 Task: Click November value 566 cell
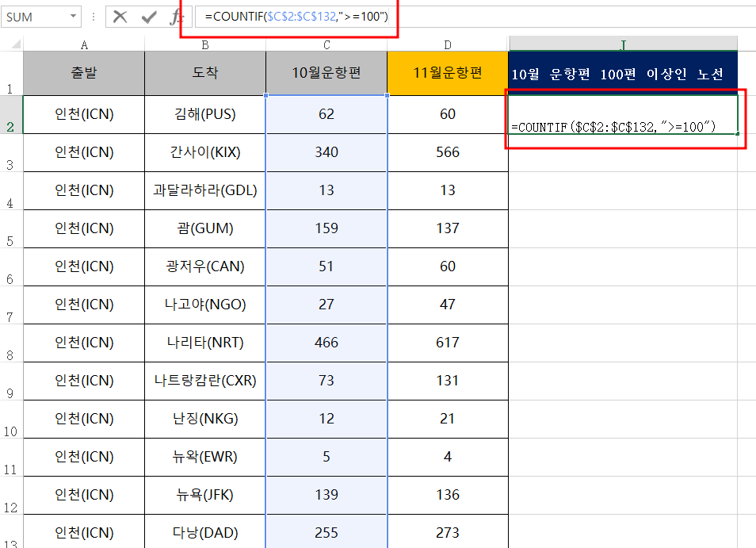pyautogui.click(x=448, y=153)
